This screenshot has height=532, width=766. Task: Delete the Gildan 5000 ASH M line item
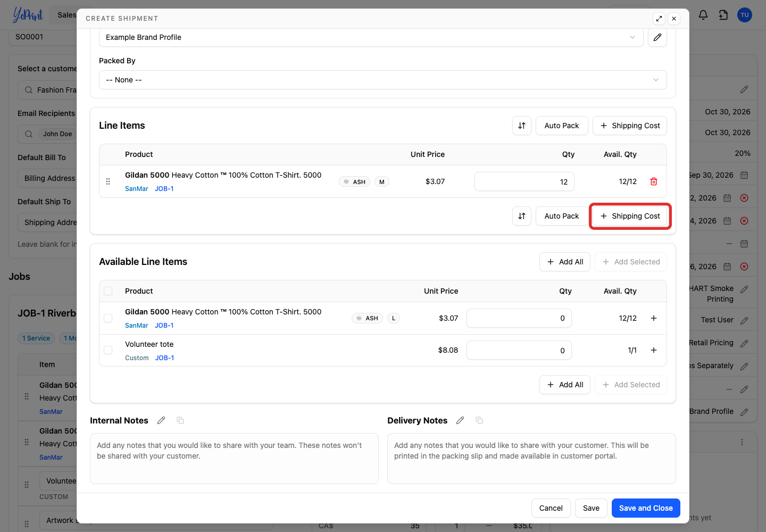pyautogui.click(x=654, y=181)
